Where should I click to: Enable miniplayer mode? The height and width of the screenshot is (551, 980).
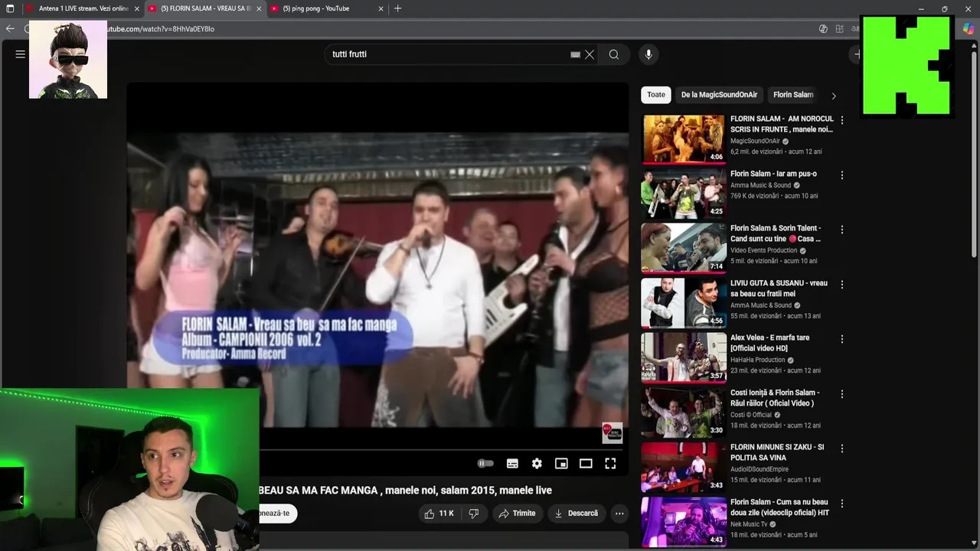point(561,463)
